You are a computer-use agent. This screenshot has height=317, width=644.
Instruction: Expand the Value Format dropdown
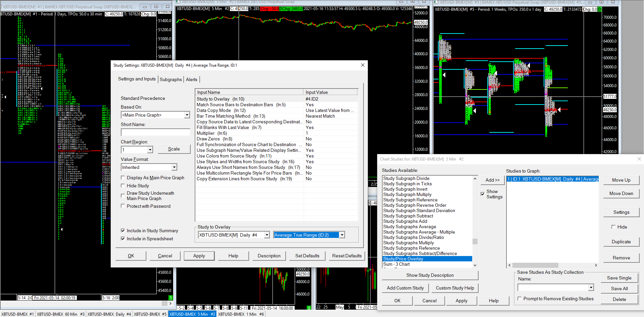pos(174,167)
